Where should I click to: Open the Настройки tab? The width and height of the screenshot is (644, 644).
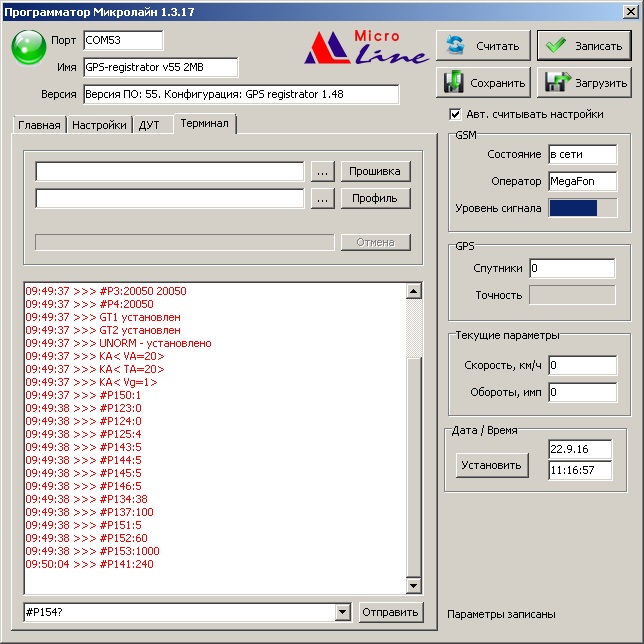pos(99,125)
